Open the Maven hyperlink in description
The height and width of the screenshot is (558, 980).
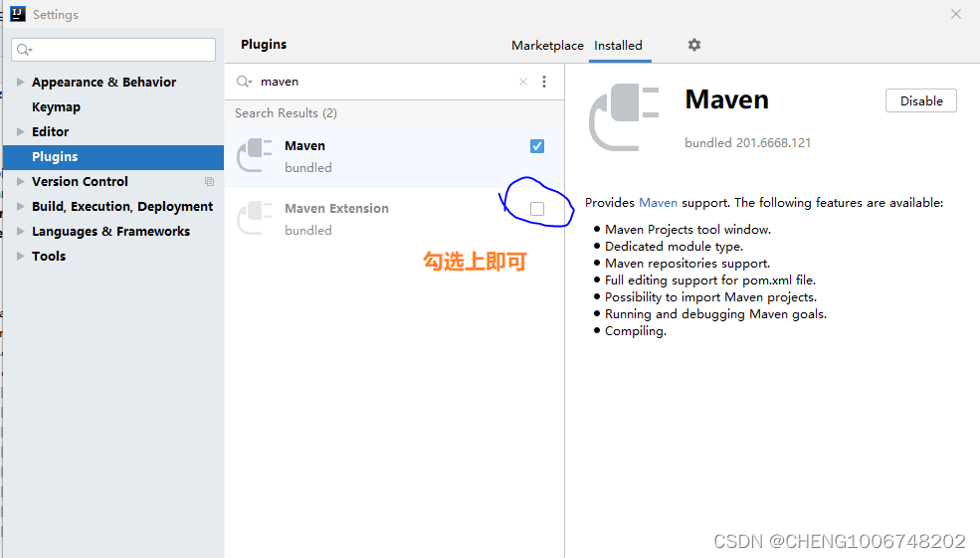[x=658, y=203]
